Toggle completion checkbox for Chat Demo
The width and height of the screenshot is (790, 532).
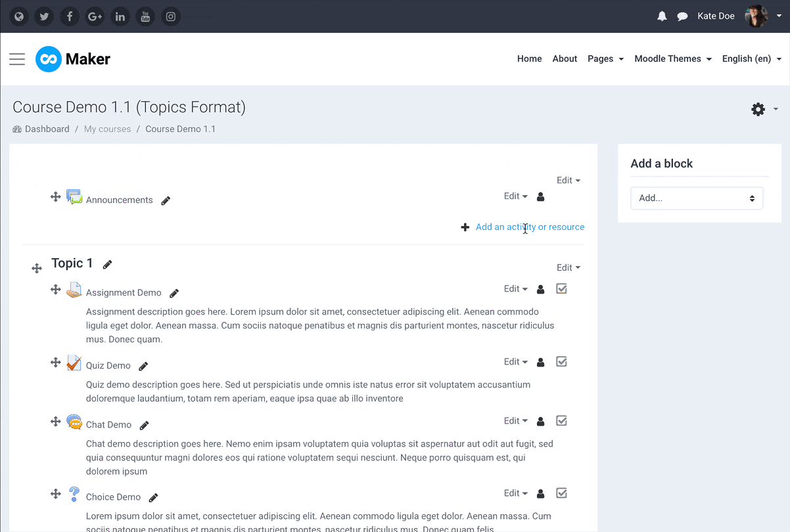(x=561, y=420)
